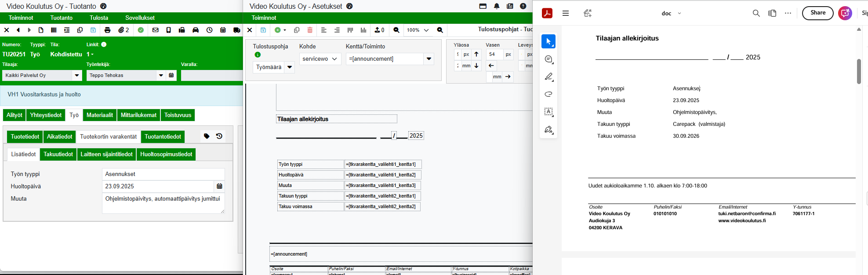Click the history icon next to the tag
The width and height of the screenshot is (868, 275).
[x=219, y=136]
